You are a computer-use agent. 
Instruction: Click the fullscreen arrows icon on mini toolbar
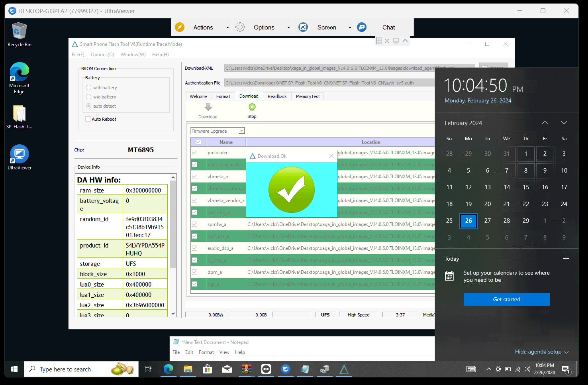(387, 41)
